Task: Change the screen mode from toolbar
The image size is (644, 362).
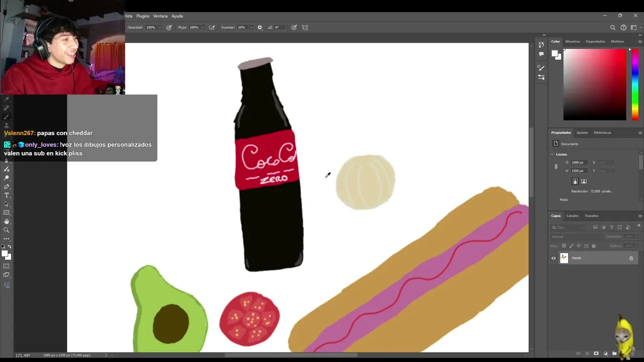Action: click(7, 275)
